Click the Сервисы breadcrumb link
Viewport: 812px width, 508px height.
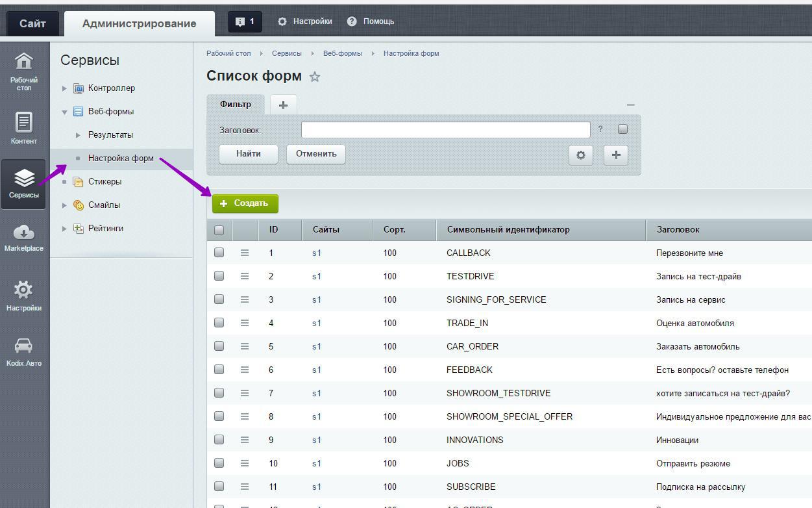coord(287,53)
